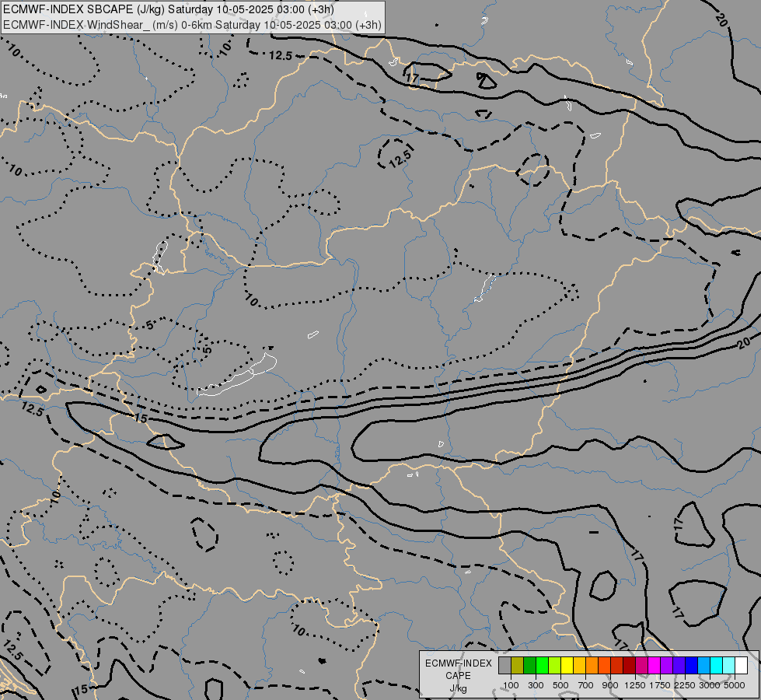The width and height of the screenshot is (761, 700).
Task: Click the 100 legend tick label
Action: pos(511,685)
